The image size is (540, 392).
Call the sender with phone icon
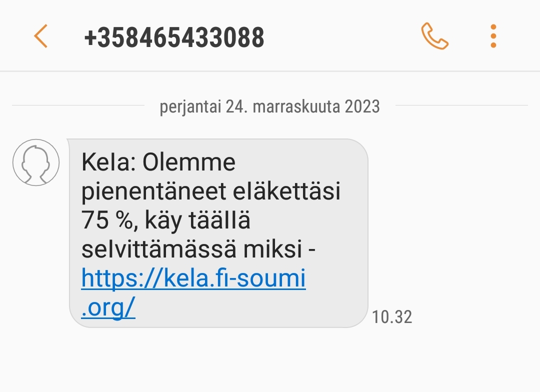coord(434,36)
